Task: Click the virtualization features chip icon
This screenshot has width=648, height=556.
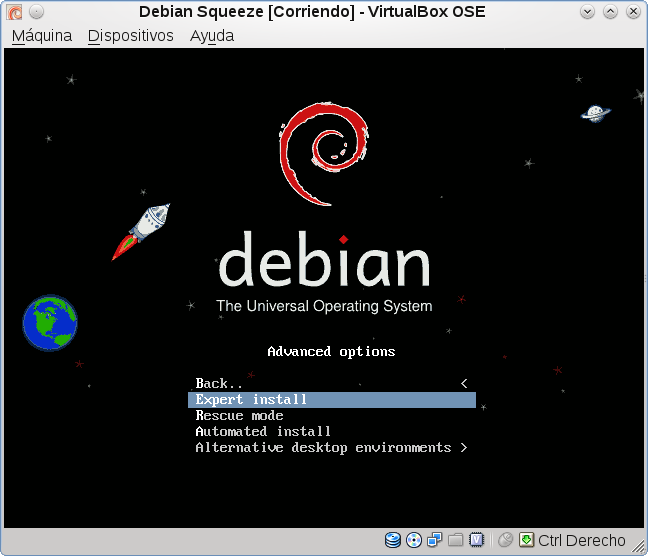Action: coord(476,540)
